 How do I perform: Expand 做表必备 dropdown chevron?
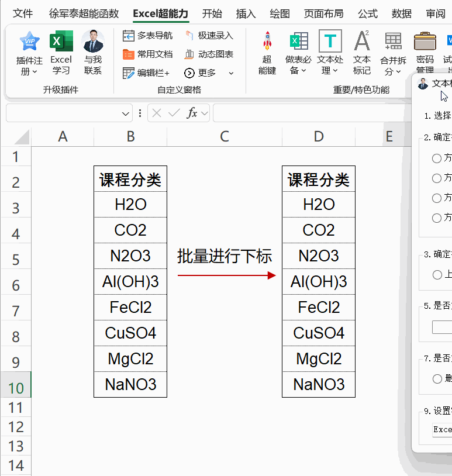coord(303,71)
